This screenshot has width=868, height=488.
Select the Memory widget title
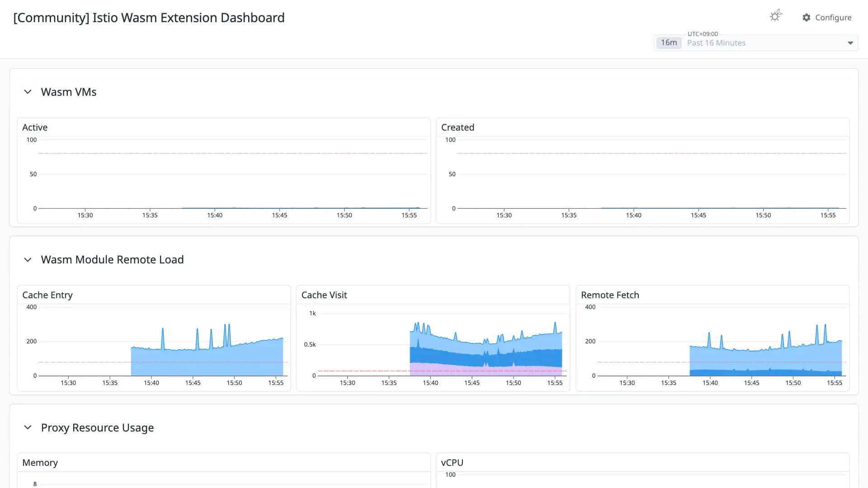coord(40,463)
